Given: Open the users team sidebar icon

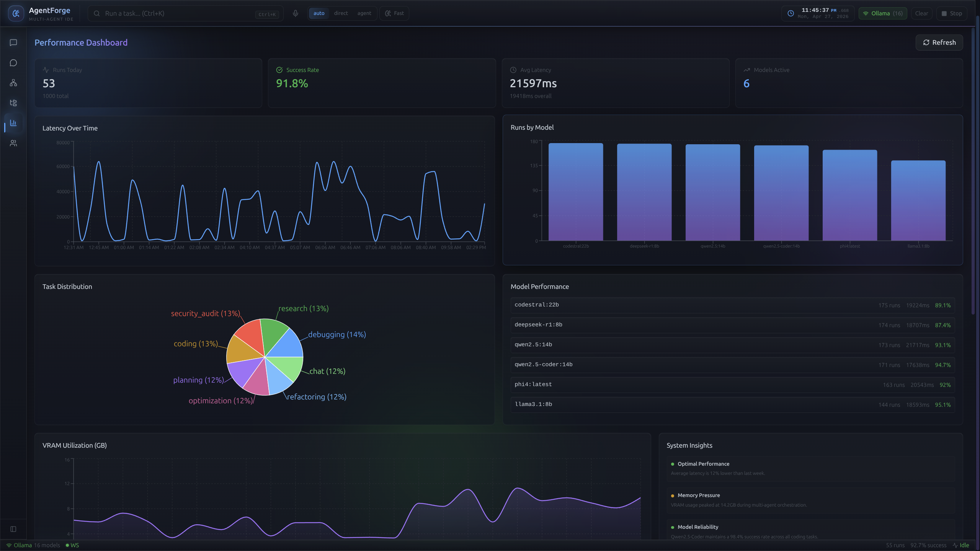Looking at the screenshot, I should (x=13, y=143).
